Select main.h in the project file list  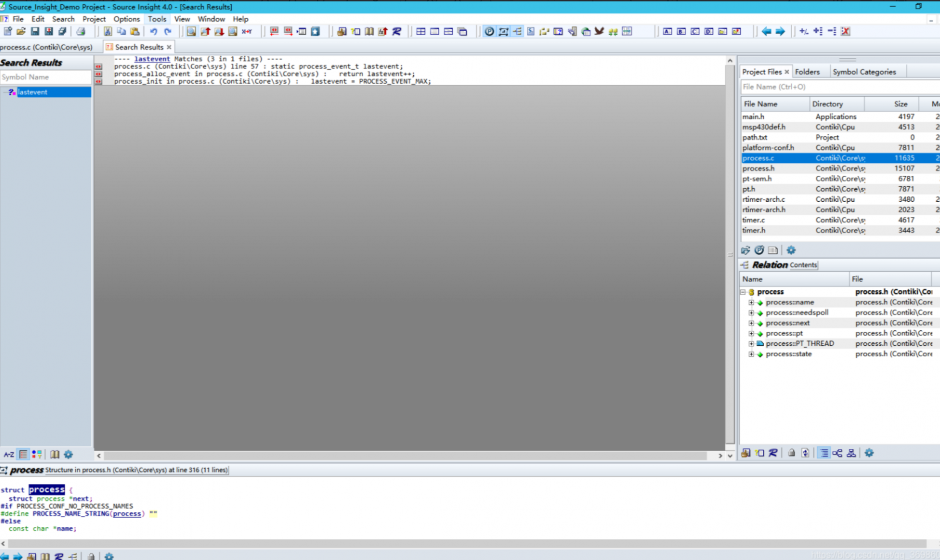[x=840, y=117]
